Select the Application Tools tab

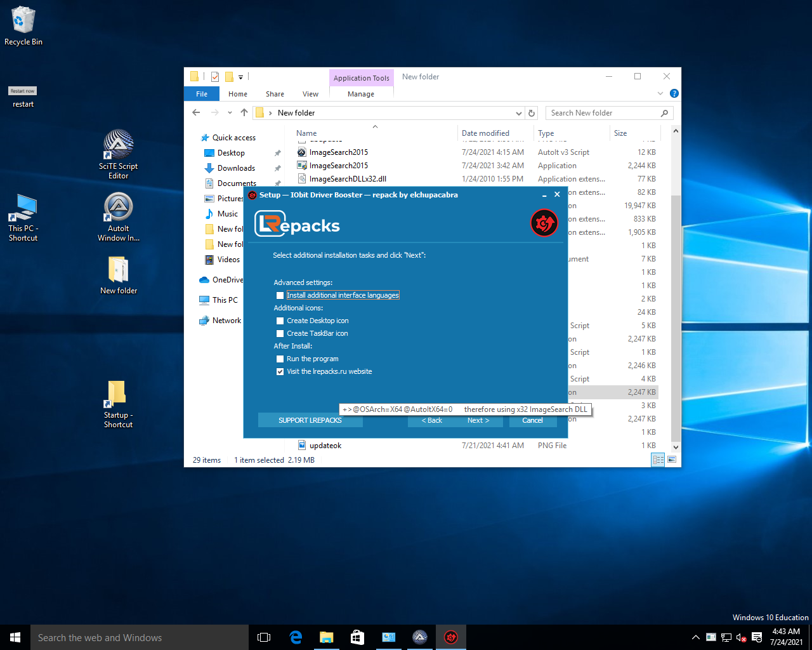pyautogui.click(x=362, y=77)
